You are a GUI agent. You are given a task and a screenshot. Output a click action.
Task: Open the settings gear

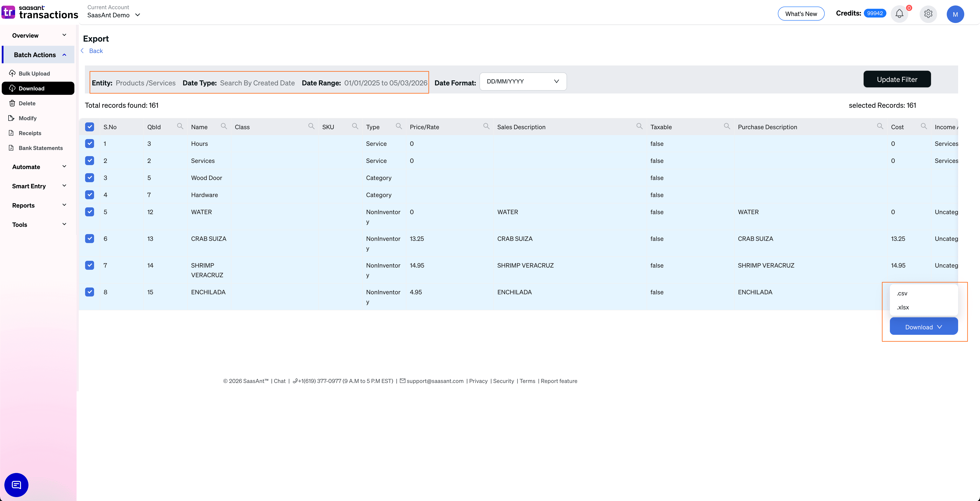928,14
